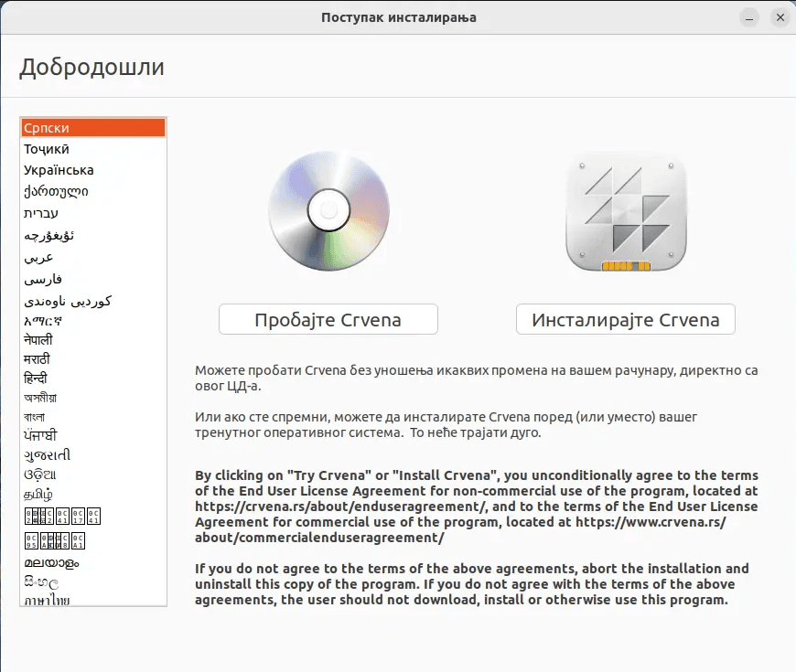
Task: Select ქართული (Georgian) language
Action: 93,192
